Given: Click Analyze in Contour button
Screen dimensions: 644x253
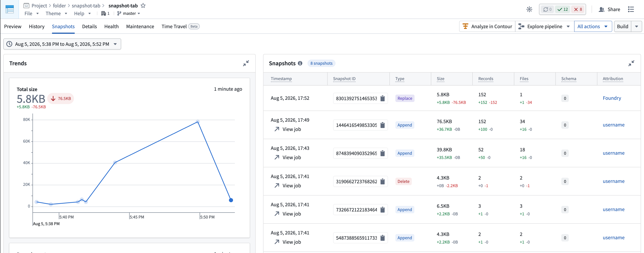Looking at the screenshot, I should click(487, 27).
